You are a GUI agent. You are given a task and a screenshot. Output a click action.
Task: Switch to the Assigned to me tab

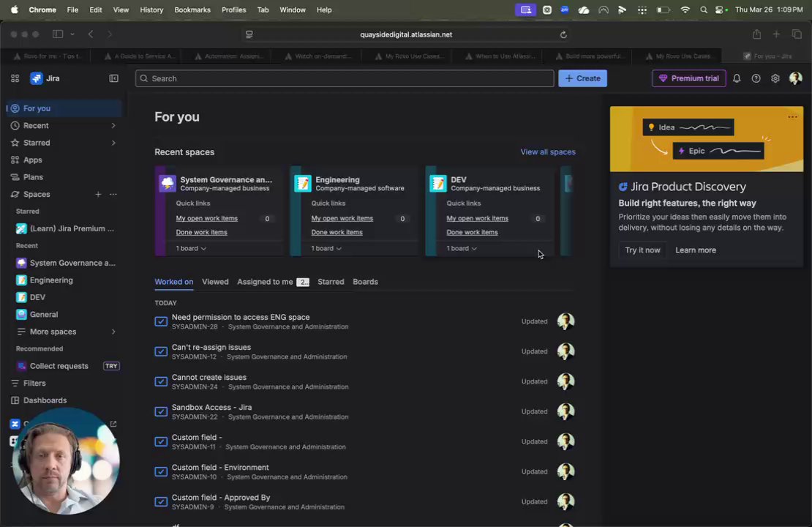273,282
